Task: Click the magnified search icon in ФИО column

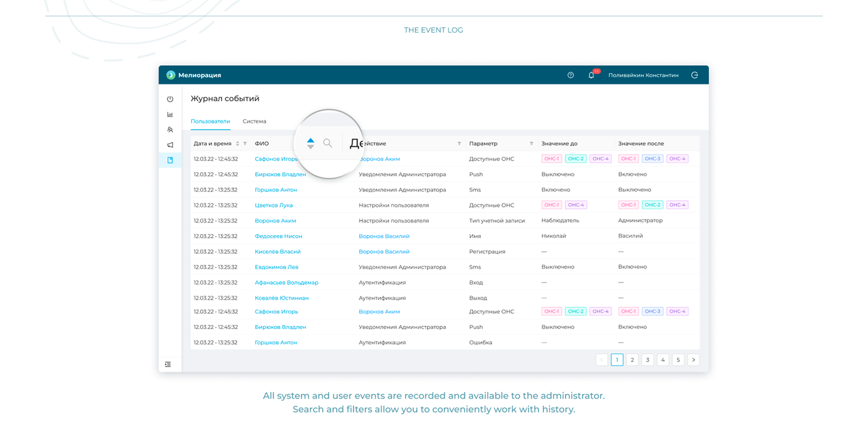Action: (x=328, y=143)
